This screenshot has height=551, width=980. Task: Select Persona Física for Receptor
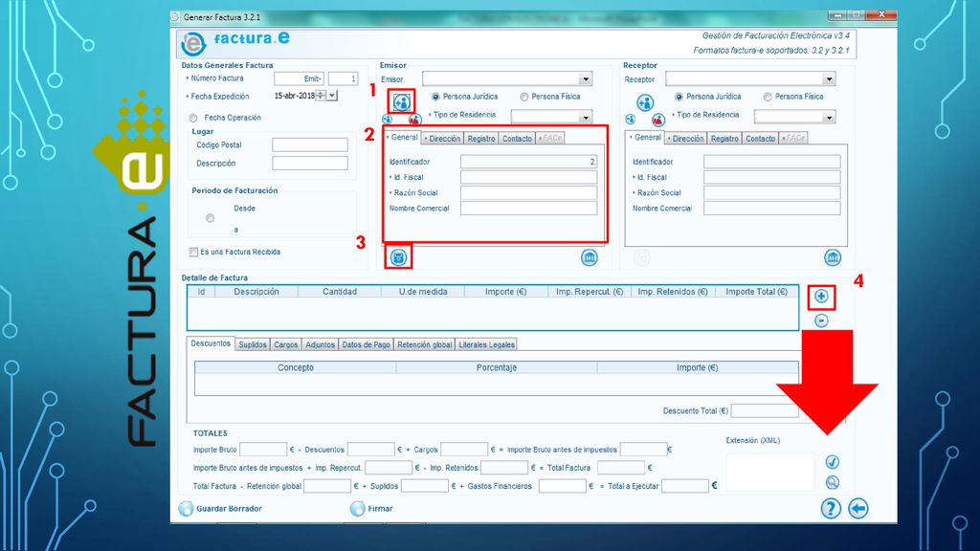[768, 97]
